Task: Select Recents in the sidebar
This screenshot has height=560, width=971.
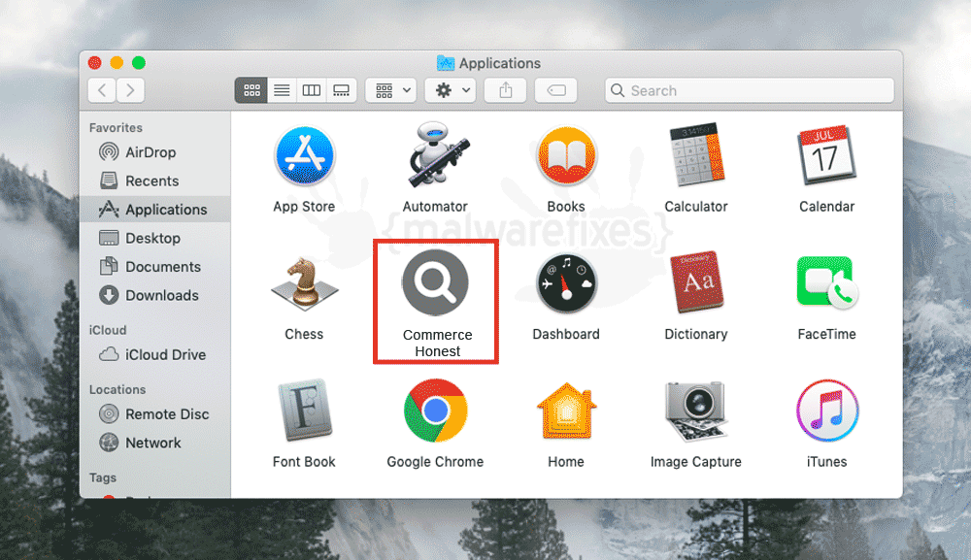Action: click(154, 181)
